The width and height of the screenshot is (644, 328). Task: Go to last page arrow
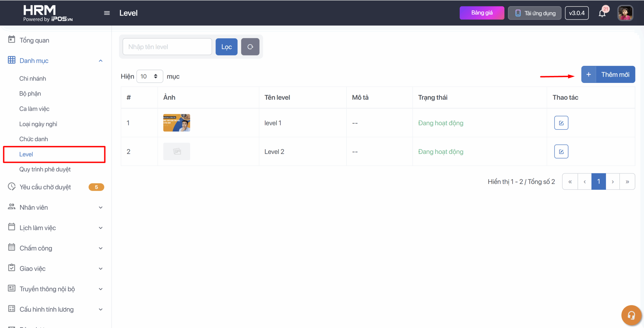(x=627, y=182)
